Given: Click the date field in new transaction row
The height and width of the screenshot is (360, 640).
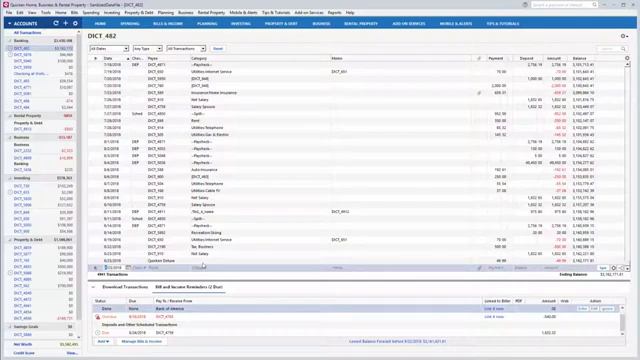Looking at the screenshot, I should (x=113, y=268).
